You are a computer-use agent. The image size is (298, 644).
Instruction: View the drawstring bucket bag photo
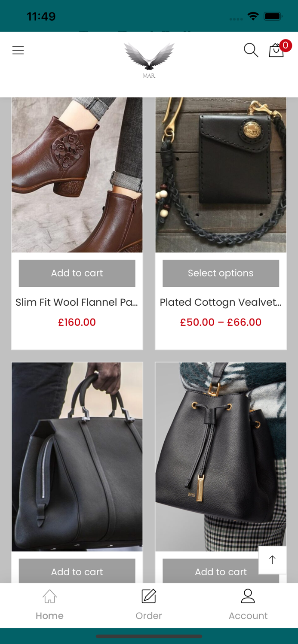coord(221,457)
